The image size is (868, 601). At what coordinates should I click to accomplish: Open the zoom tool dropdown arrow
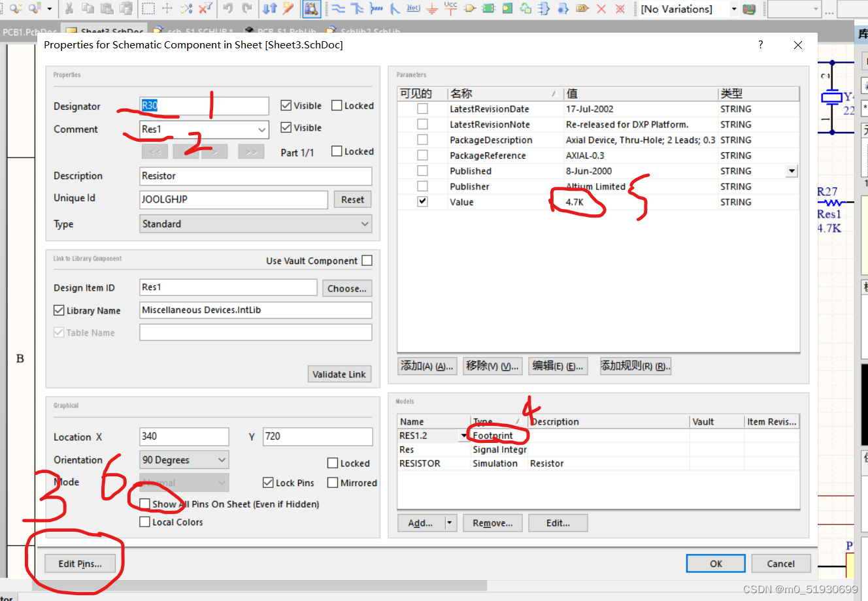tap(50, 8)
